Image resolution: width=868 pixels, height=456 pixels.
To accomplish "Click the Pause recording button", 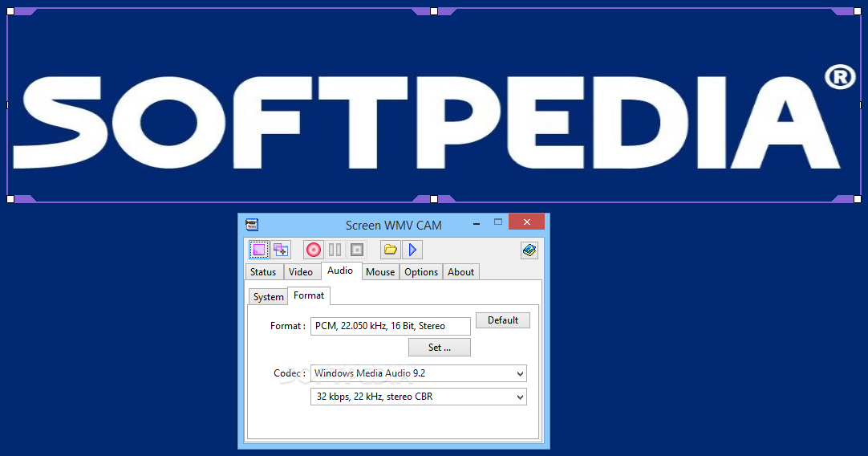I will point(335,250).
